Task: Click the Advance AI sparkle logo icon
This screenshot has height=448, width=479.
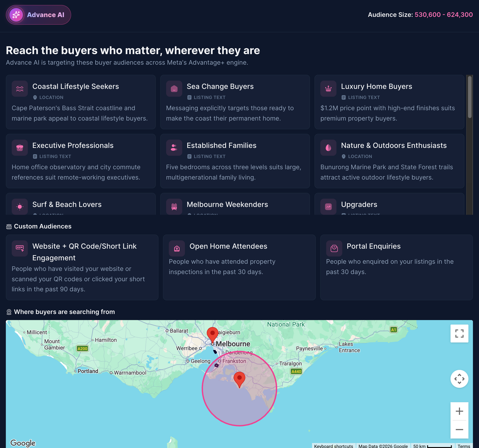Action: point(16,15)
